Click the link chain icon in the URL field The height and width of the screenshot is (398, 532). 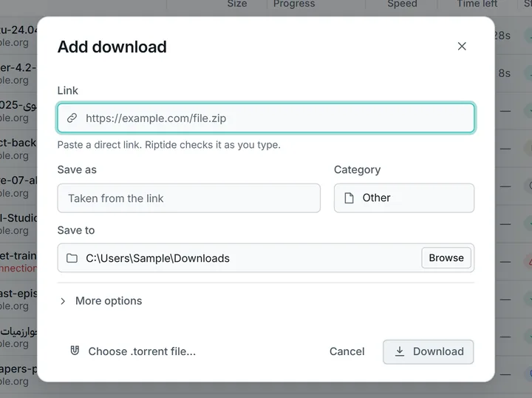pyautogui.click(x=72, y=118)
